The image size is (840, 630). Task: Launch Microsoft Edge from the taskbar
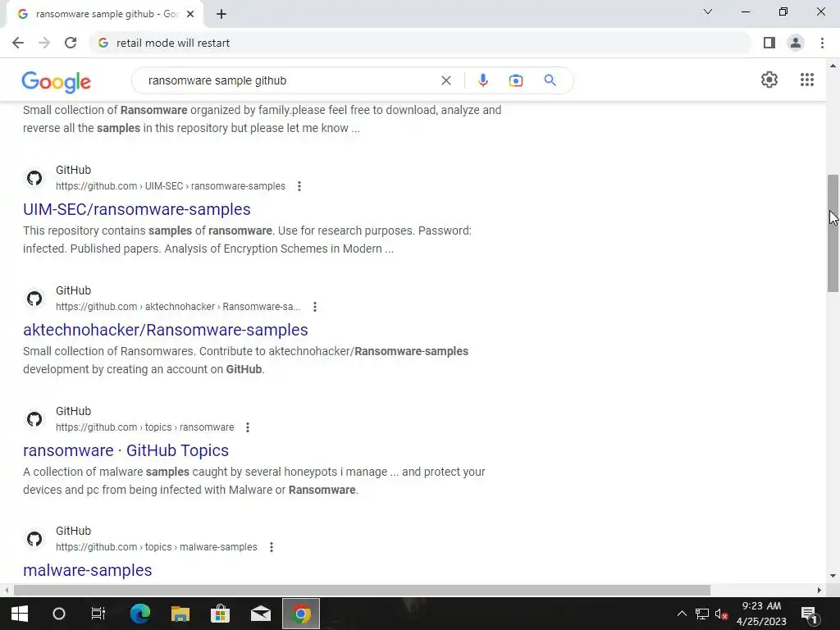click(x=140, y=614)
